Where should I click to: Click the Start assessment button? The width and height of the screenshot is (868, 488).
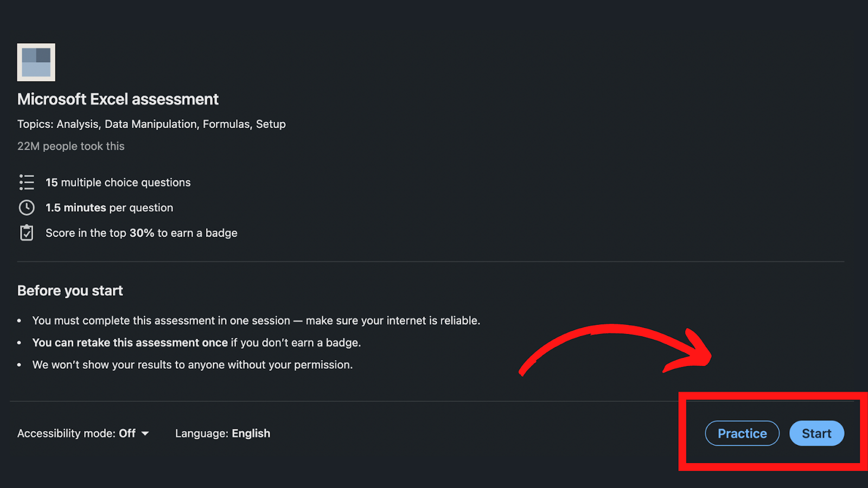click(x=816, y=433)
